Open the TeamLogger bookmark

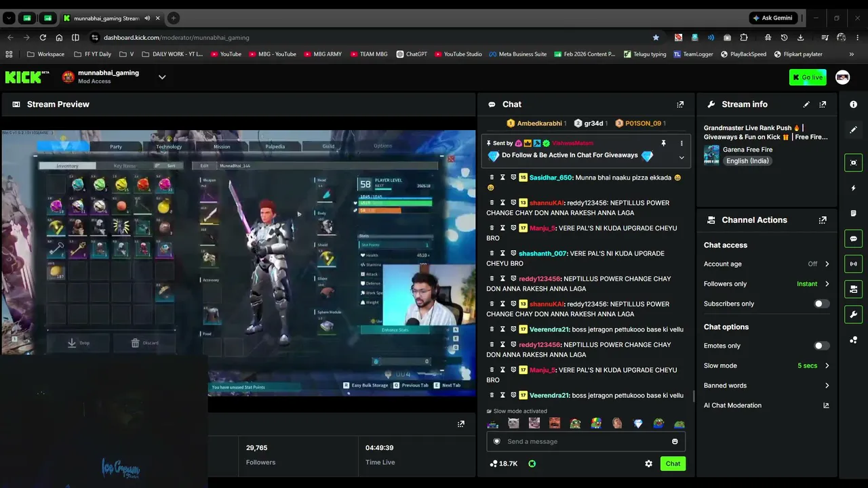tap(693, 54)
